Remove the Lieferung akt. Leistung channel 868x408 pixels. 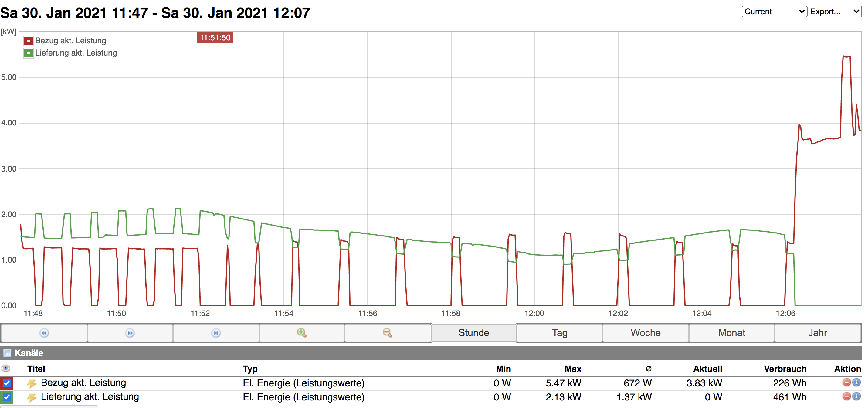pos(846,396)
